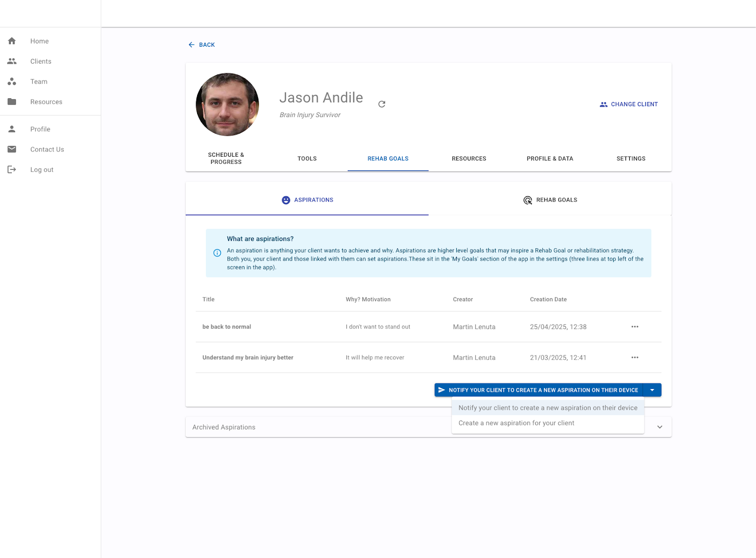Click the date 21/03/2025, 12:41
Viewport: 756px width, 558px height.
(x=558, y=357)
